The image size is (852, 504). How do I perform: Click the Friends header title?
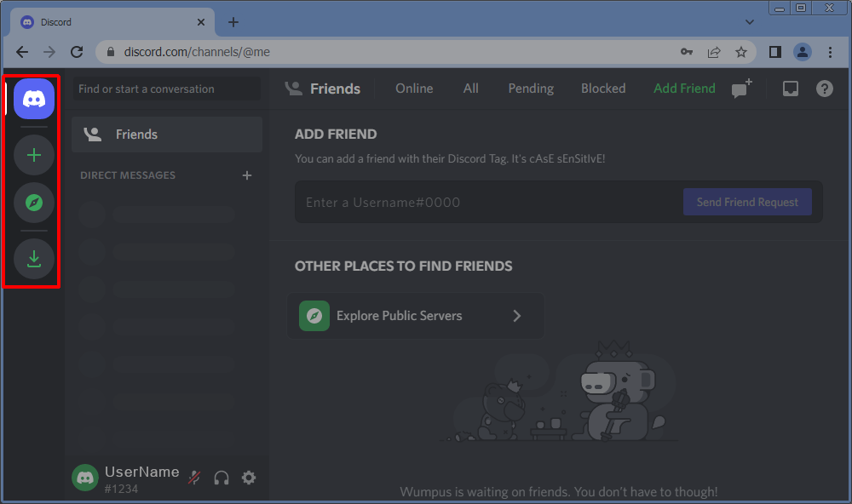point(335,89)
